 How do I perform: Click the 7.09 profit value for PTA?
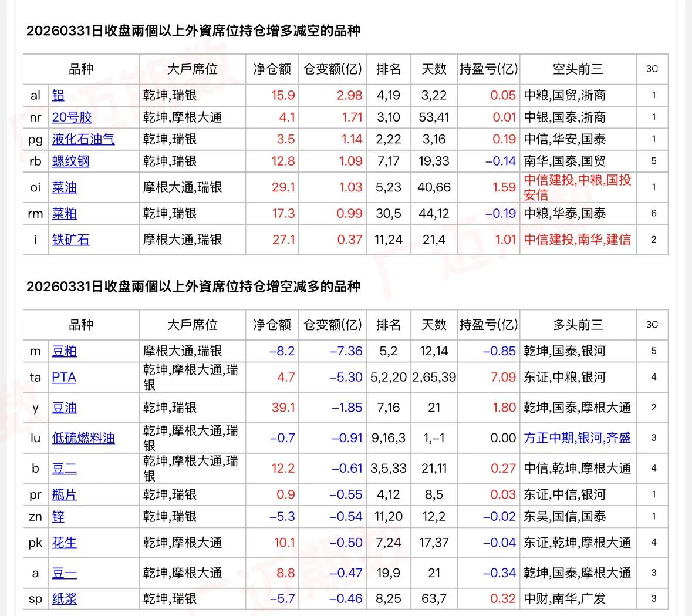click(x=502, y=378)
